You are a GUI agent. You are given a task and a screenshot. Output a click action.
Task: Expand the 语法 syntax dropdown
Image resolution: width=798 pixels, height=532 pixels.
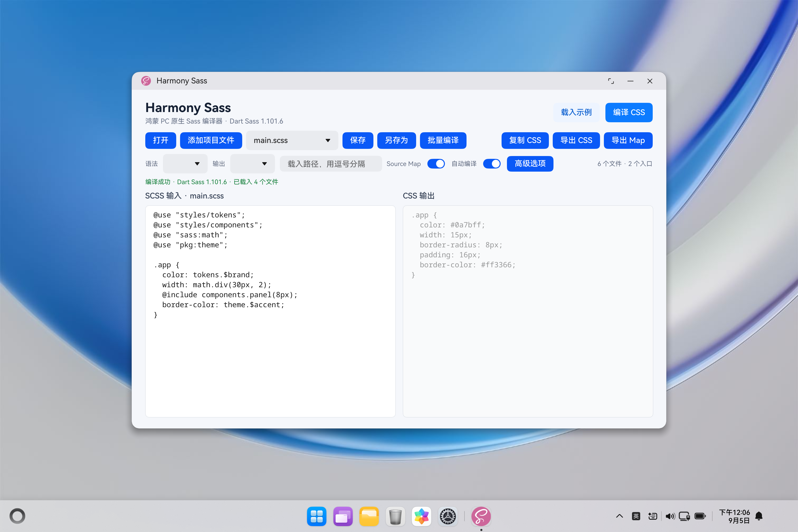[185, 164]
